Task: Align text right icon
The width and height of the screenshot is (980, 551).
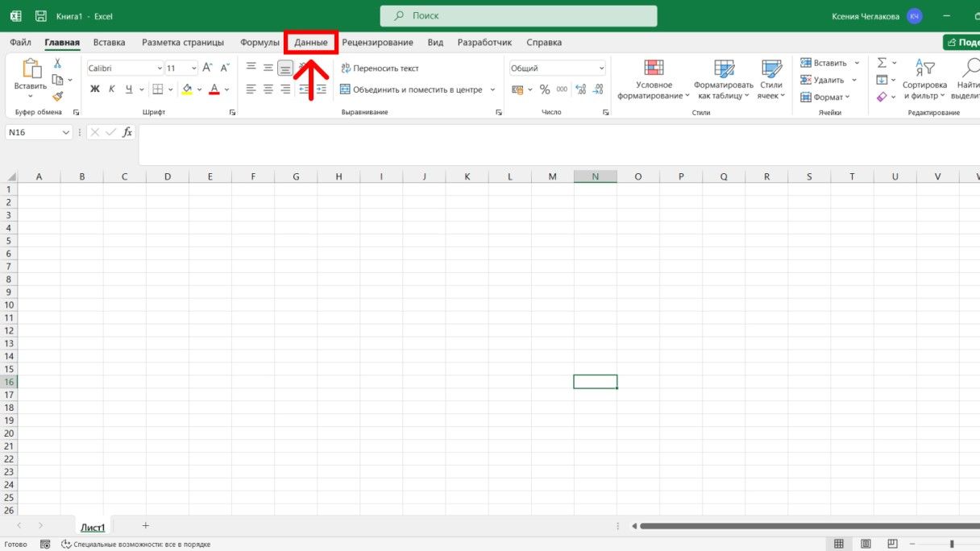Action: (x=285, y=89)
